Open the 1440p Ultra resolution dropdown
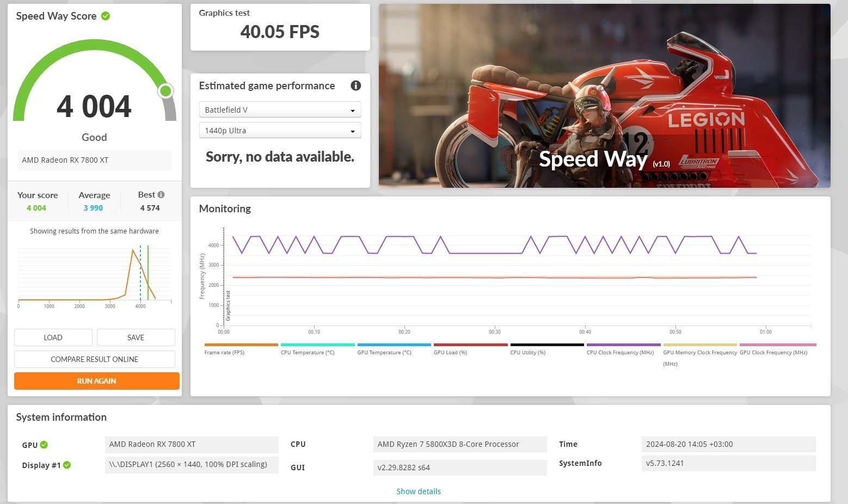Screen dimensions: 848x504 click(280, 131)
